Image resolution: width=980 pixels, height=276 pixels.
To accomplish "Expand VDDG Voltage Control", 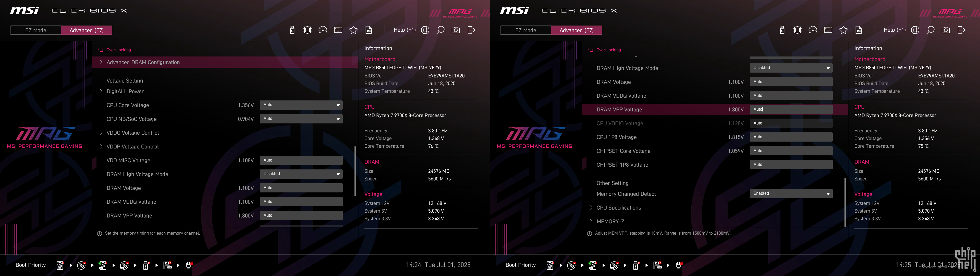I will (x=132, y=133).
